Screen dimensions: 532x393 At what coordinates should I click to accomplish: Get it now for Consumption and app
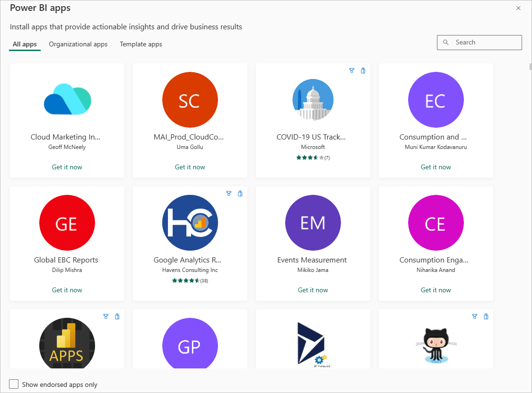[436, 167]
